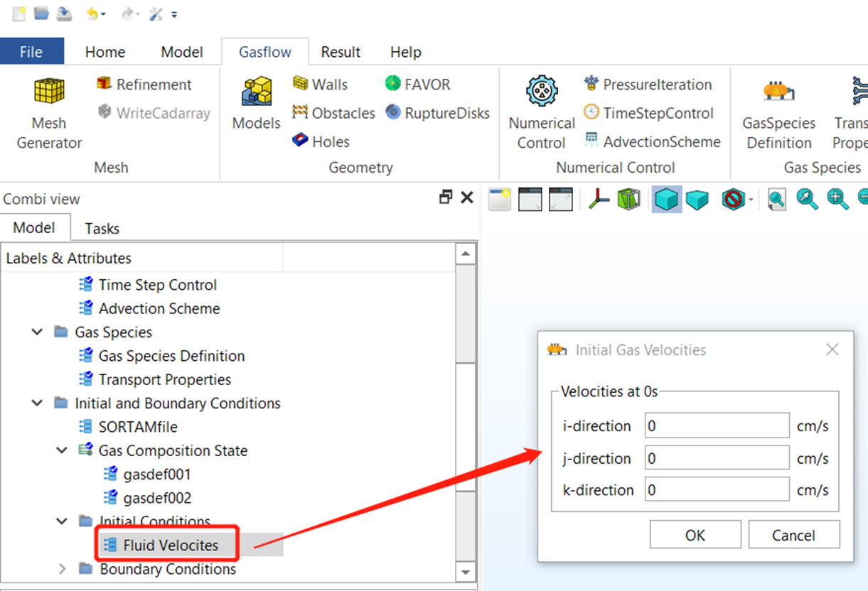The height and width of the screenshot is (591, 868).
Task: Click the k-direction velocity field
Action: point(717,489)
